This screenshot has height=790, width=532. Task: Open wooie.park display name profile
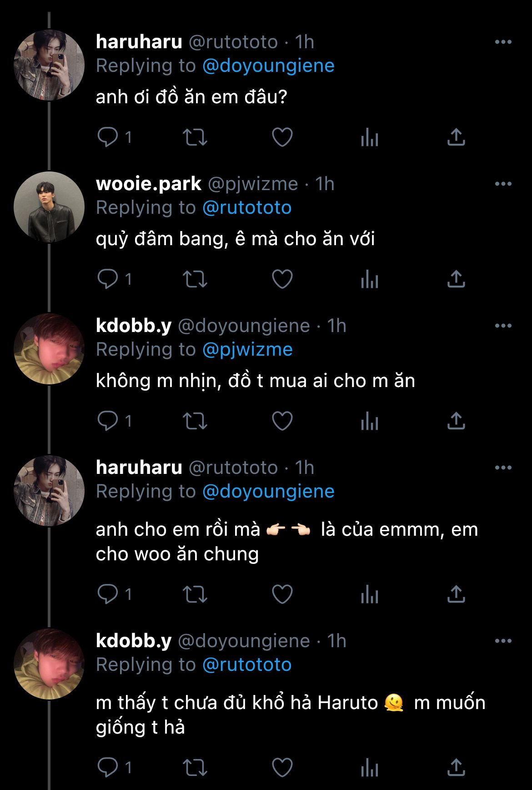tap(148, 184)
